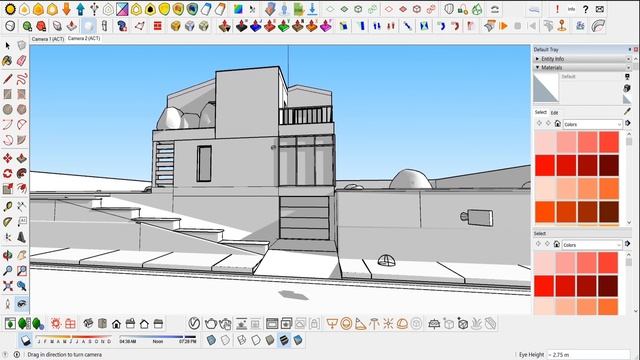Choose the pink Eraser tool
Viewport: 640px width, 360px height.
22,61
